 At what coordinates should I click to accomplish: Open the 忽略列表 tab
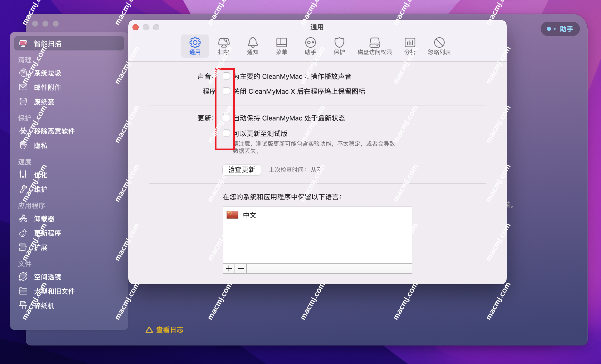(439, 46)
